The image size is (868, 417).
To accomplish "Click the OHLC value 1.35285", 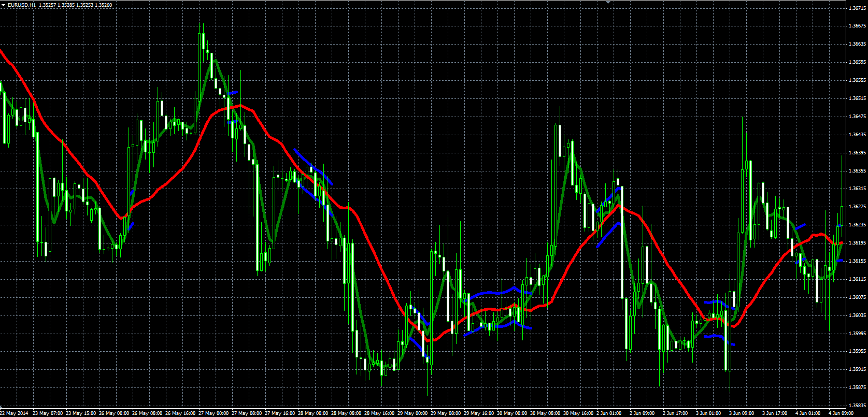I will pyautogui.click(x=66, y=5).
